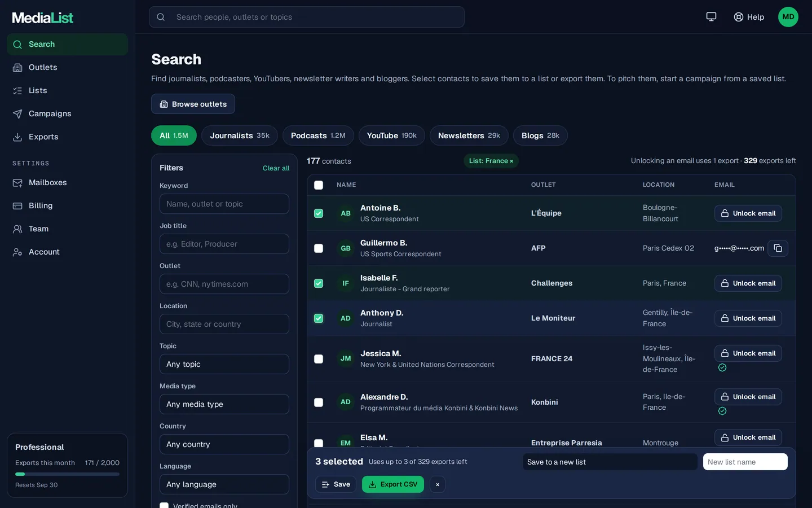Uncheck the Isabelle F. row checkbox
The height and width of the screenshot is (508, 812).
[319, 283]
